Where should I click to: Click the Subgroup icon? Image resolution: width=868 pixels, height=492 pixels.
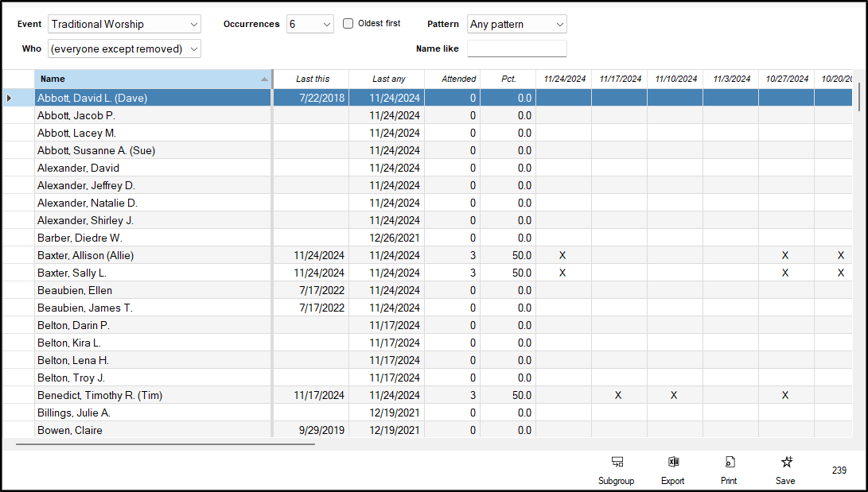[616, 462]
